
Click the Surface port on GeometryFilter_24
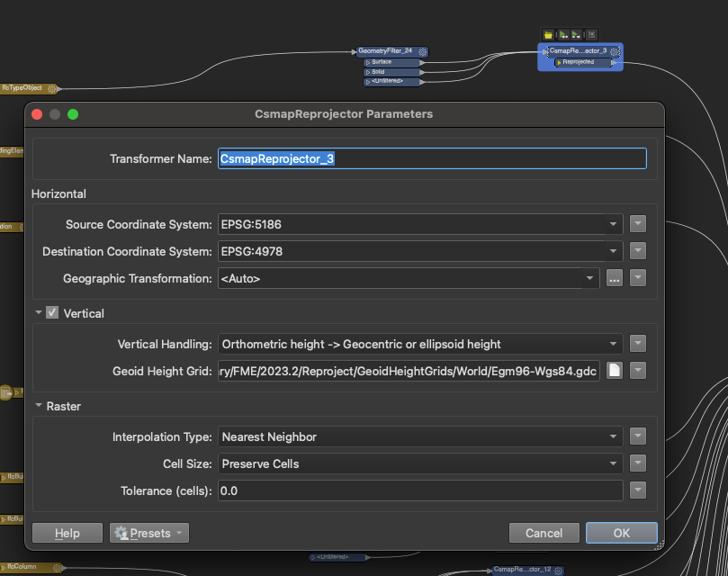coord(392,62)
